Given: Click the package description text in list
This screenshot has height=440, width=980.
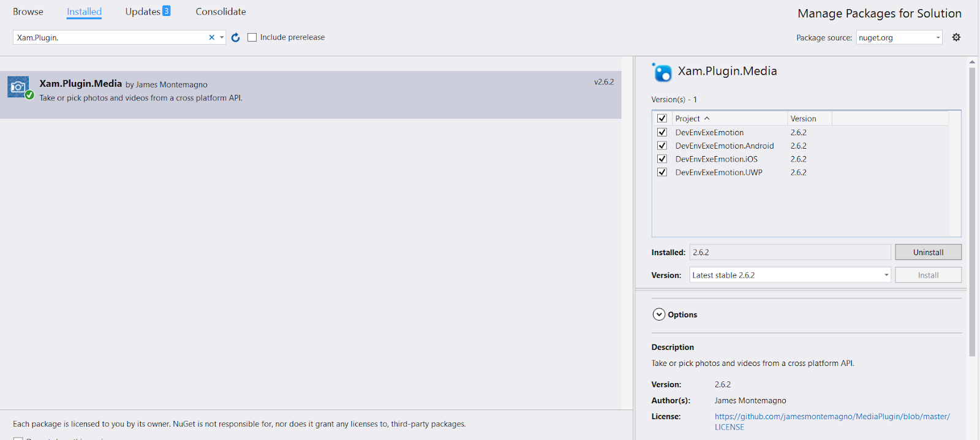Looking at the screenshot, I should tap(141, 98).
